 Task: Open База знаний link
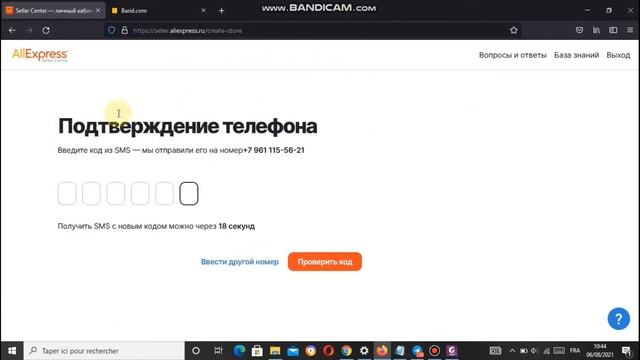(x=576, y=55)
